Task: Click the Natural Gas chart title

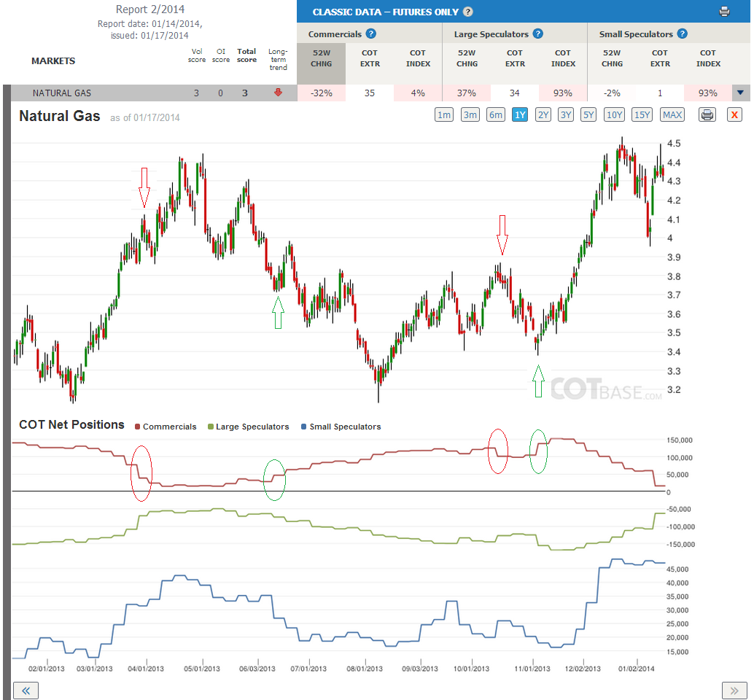Action: tap(60, 116)
